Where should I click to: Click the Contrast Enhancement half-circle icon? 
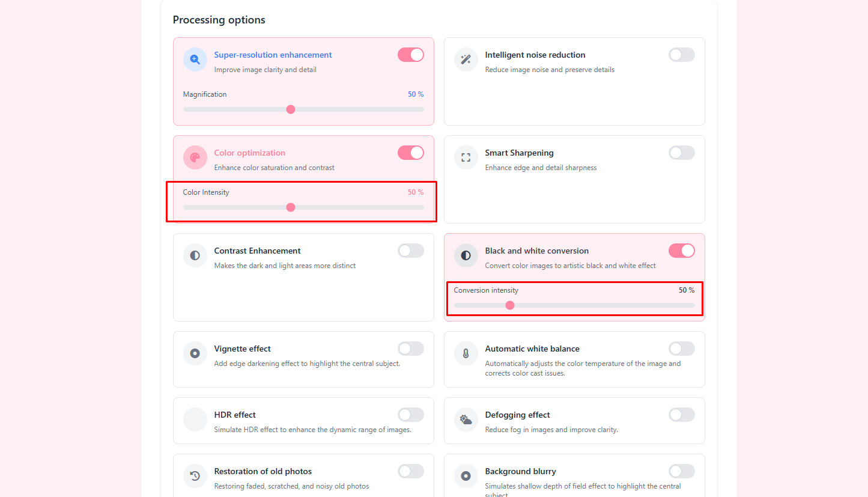[195, 255]
